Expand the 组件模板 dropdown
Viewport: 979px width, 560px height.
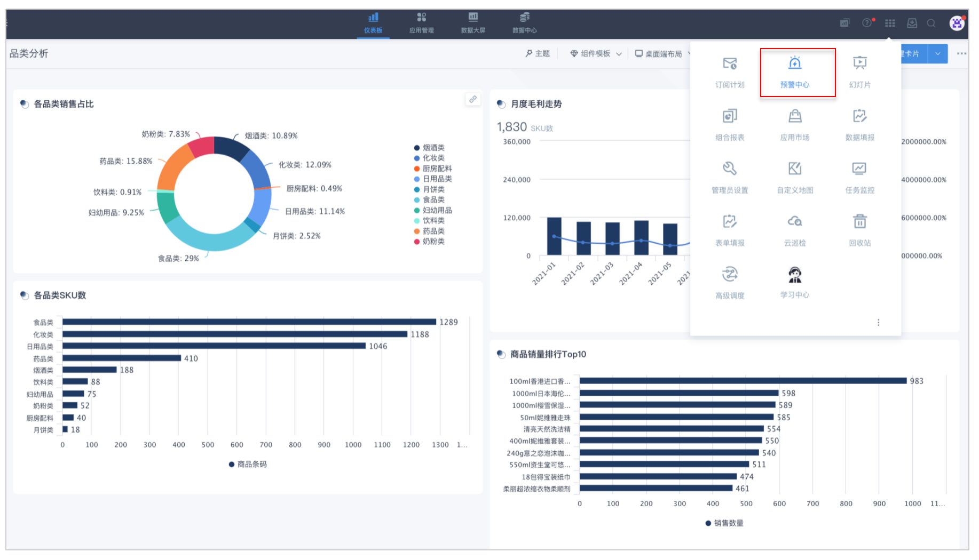coord(596,54)
